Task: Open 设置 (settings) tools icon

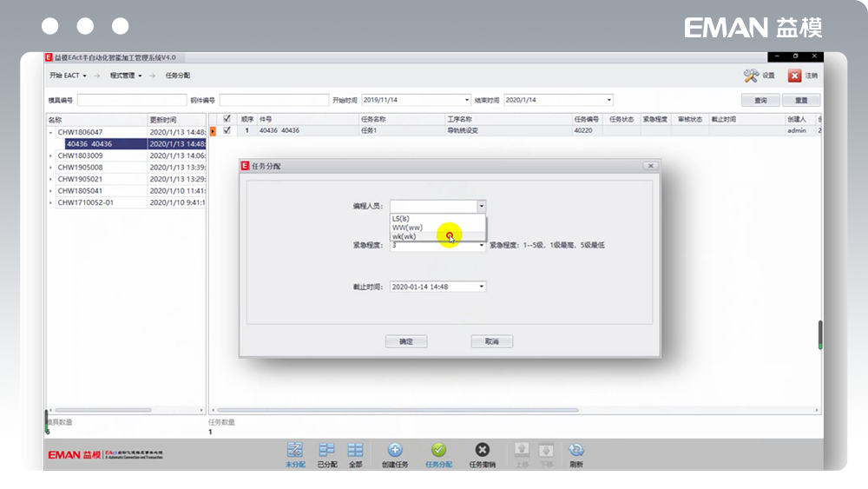Action: pos(752,76)
